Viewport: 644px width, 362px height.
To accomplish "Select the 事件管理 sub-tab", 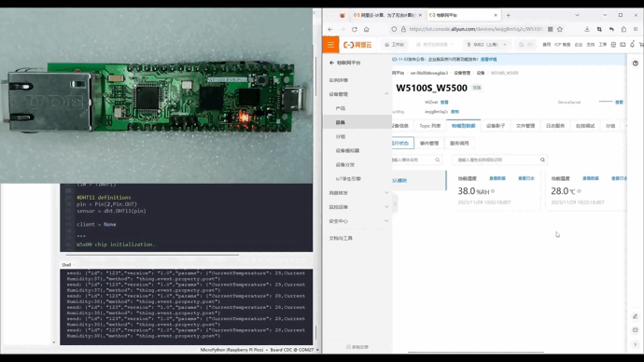I will (429, 144).
